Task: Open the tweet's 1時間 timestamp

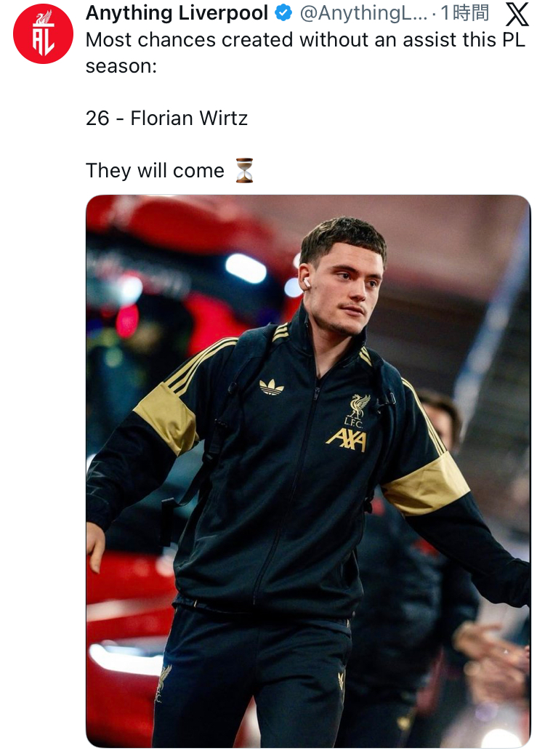Action: pyautogui.click(x=464, y=13)
